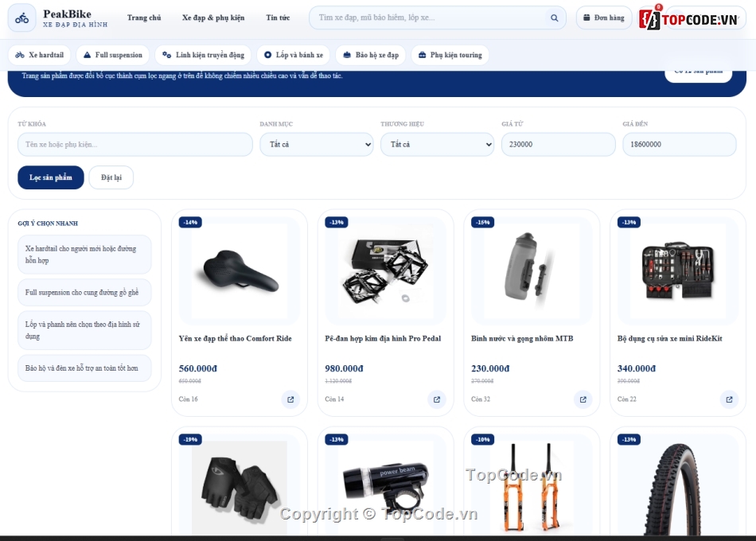Go to Trang chủ menu

coord(144,18)
